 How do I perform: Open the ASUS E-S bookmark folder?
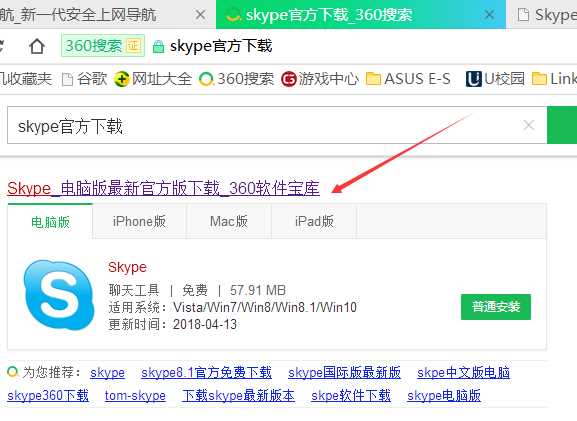coord(408,79)
